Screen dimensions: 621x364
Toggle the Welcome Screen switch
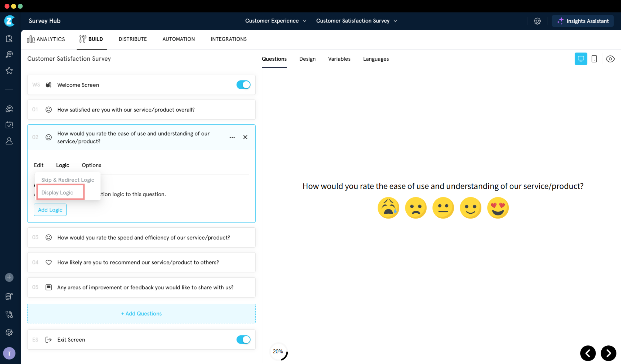coord(243,85)
